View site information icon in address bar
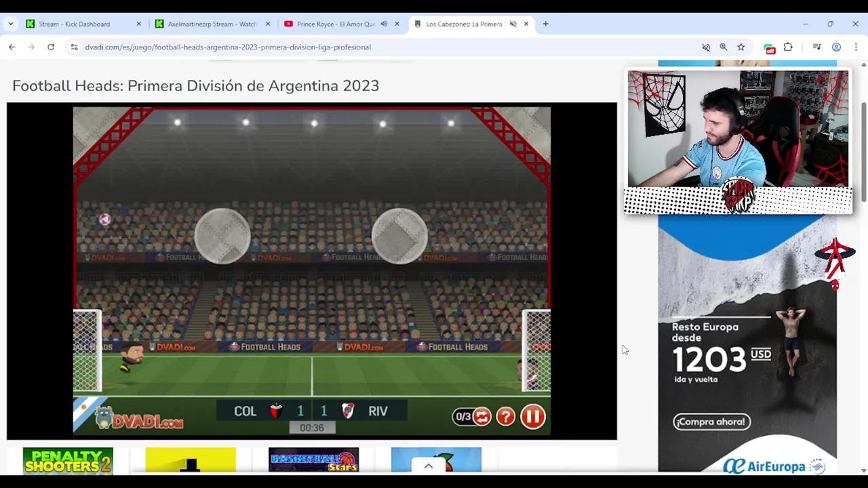This screenshot has width=868, height=488. point(74,47)
